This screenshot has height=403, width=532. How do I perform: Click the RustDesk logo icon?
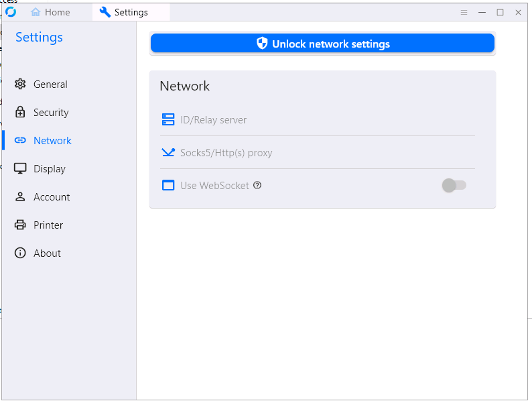11,12
